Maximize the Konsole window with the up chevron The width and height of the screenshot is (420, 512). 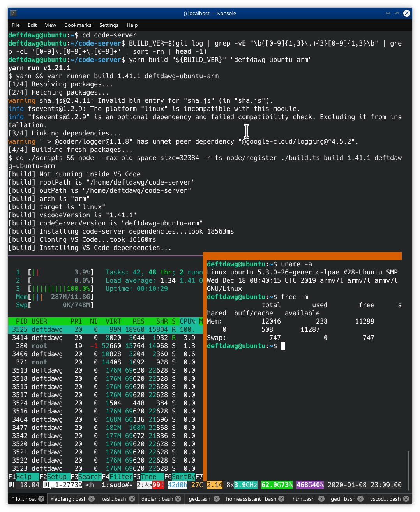click(x=397, y=13)
